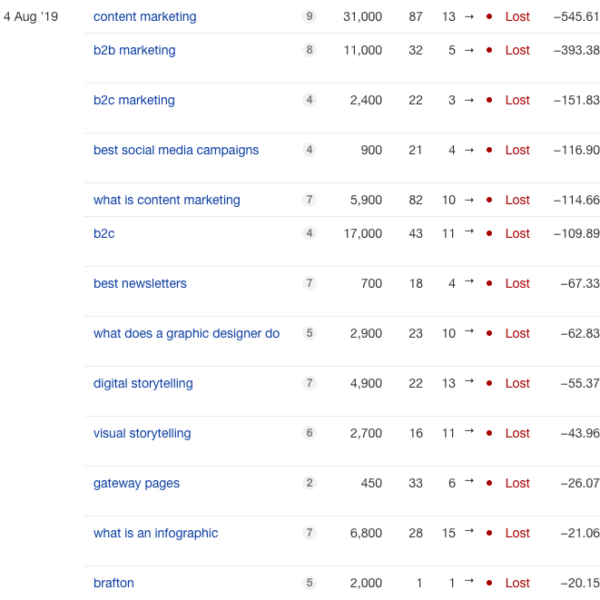Open the 'b2c' keyword link
Screen dimensions: 600x600
coord(106,233)
